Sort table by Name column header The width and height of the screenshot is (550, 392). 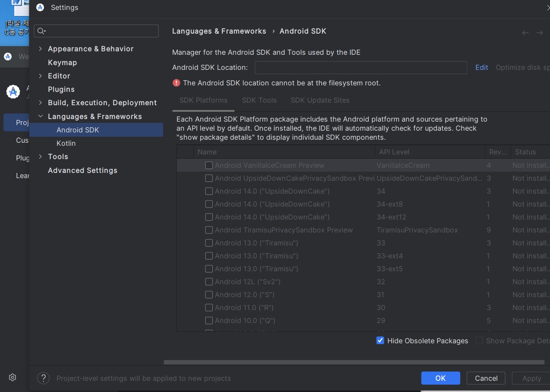point(284,152)
